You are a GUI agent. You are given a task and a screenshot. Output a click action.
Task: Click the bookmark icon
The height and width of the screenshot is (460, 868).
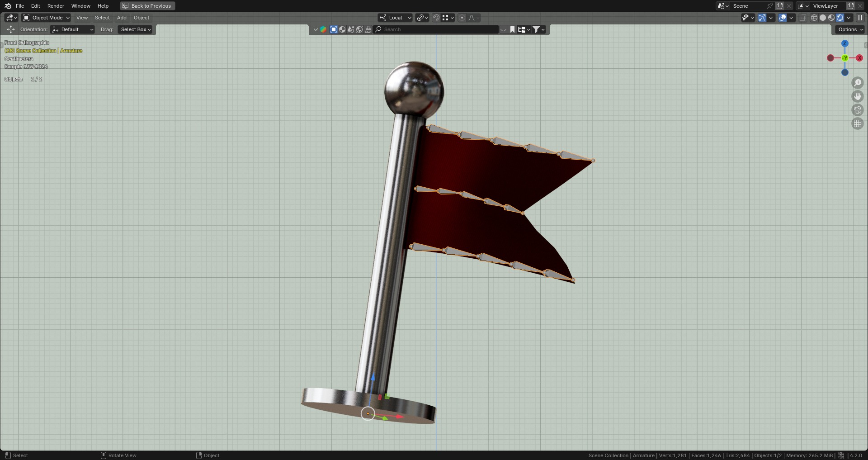click(x=512, y=29)
